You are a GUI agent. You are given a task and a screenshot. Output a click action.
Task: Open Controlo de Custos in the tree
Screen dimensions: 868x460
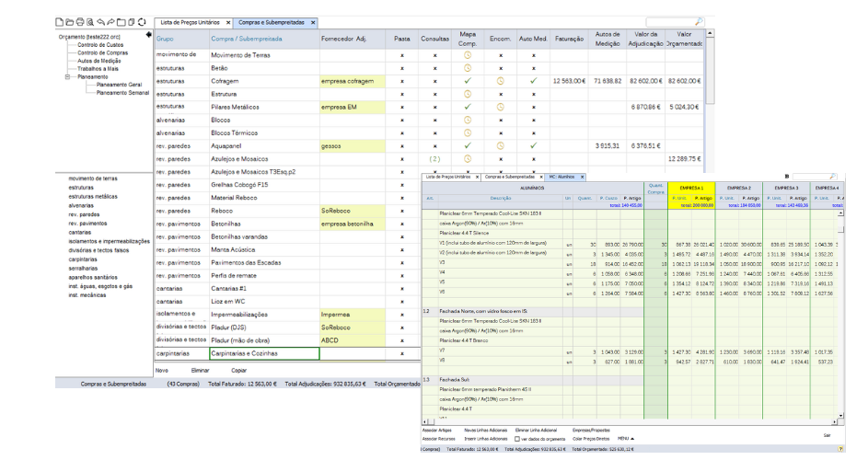pos(100,45)
